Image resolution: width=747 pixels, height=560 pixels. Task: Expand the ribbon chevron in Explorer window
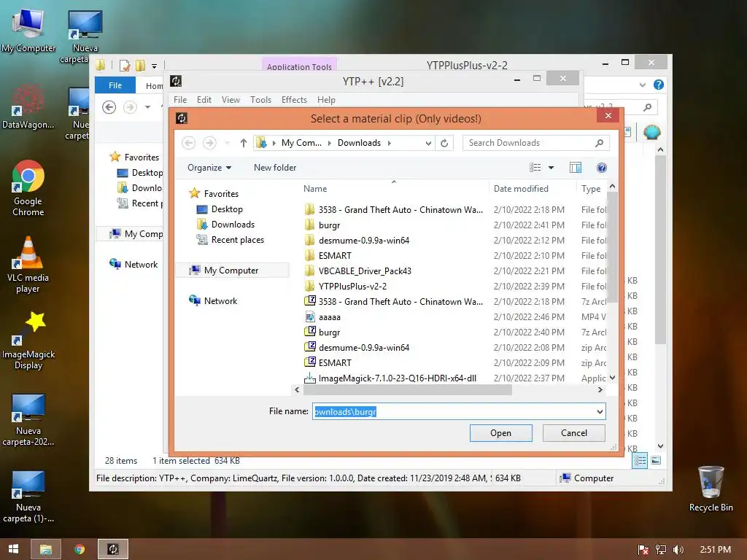pos(642,85)
